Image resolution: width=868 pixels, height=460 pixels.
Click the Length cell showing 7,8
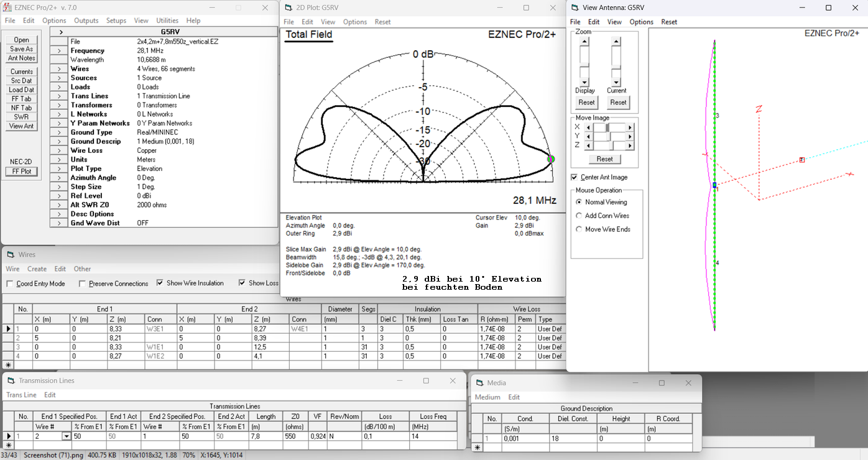tap(266, 436)
